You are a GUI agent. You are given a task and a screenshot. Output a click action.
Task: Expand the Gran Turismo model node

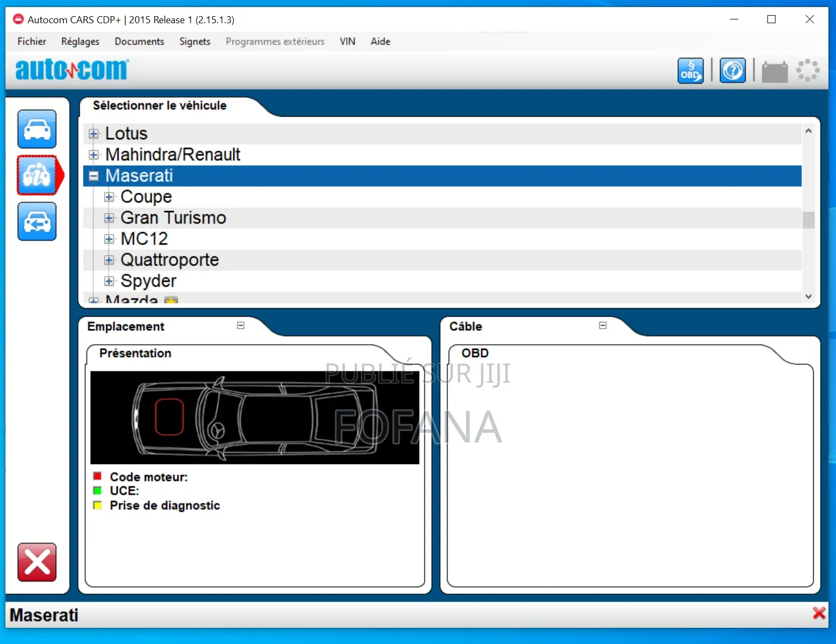coord(109,218)
